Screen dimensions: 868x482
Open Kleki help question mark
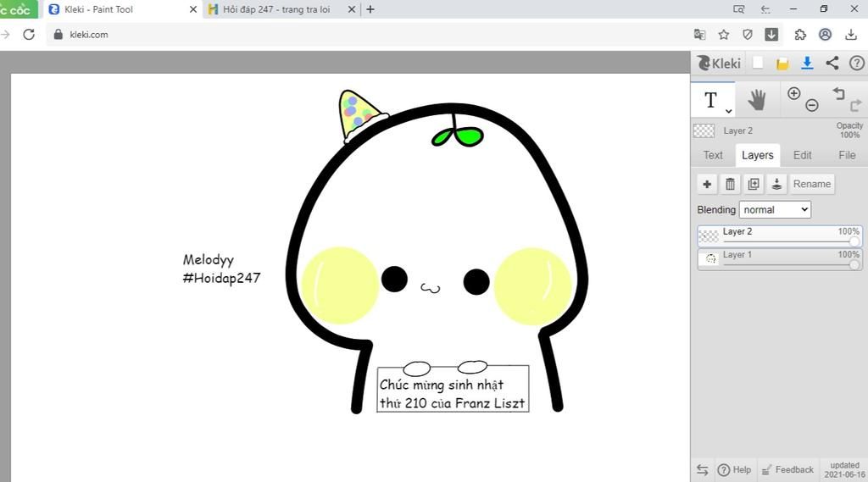coord(856,63)
